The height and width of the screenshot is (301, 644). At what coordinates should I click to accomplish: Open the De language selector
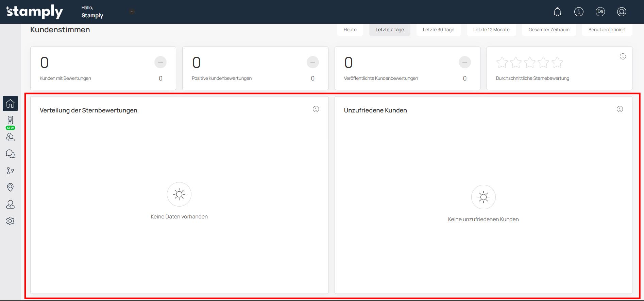600,12
